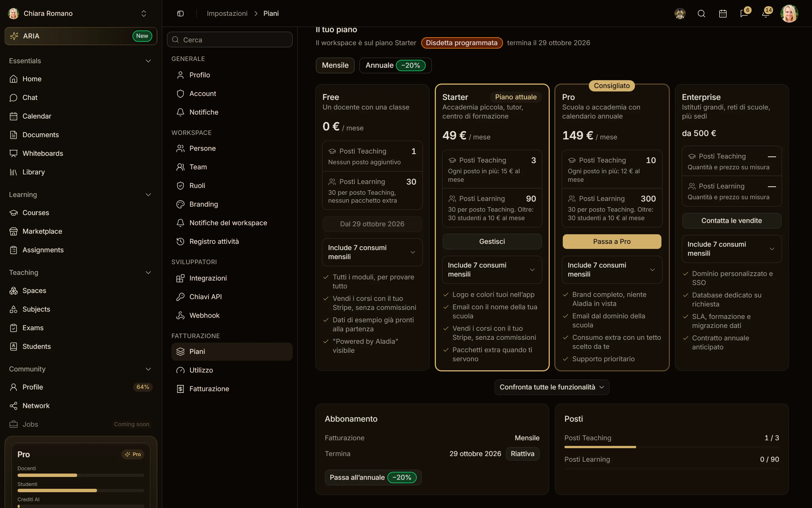Open Fatturazione settings menu item
This screenshot has height=508, width=812.
[x=232, y=389]
